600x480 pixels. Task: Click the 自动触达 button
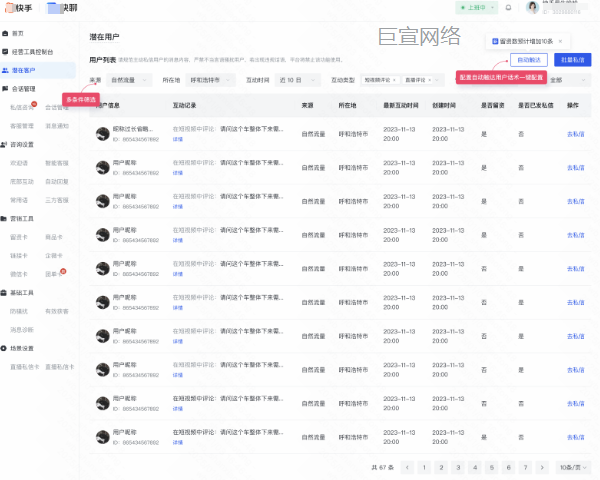529,60
